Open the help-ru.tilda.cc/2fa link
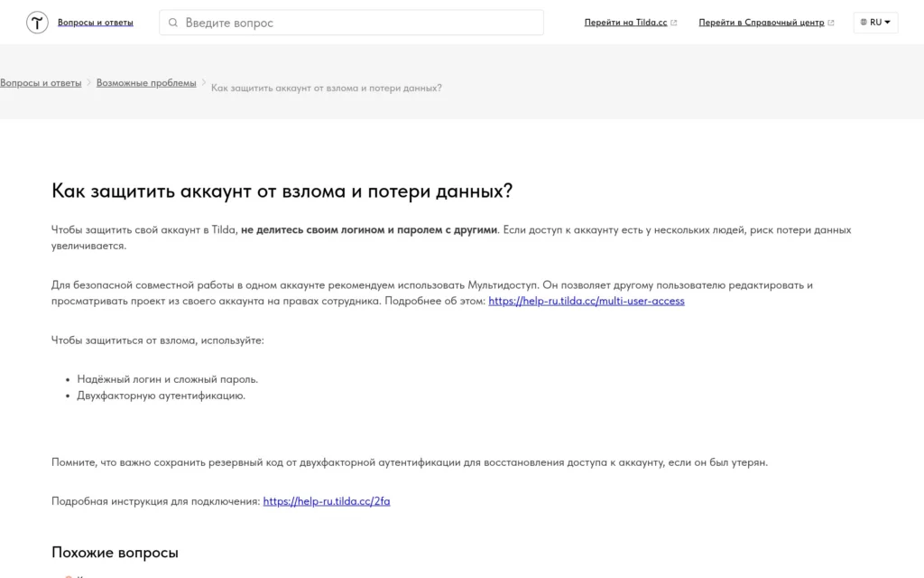 click(x=327, y=501)
